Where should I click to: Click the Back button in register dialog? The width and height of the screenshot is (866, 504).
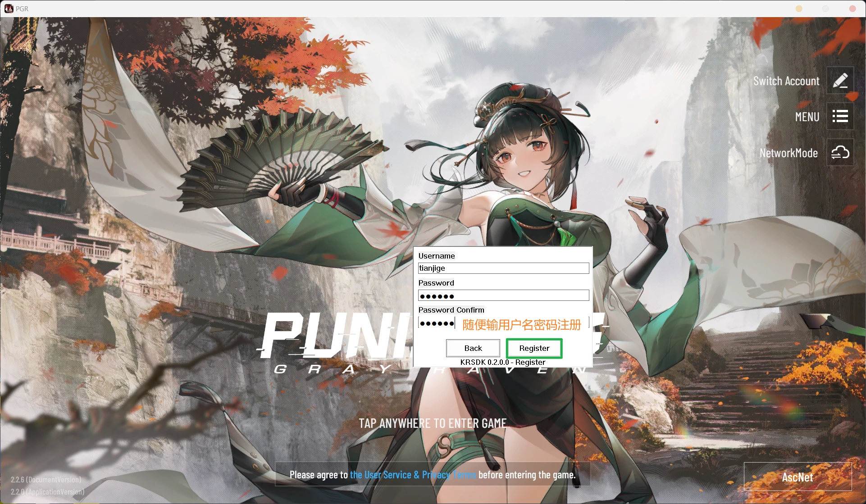pyautogui.click(x=473, y=348)
